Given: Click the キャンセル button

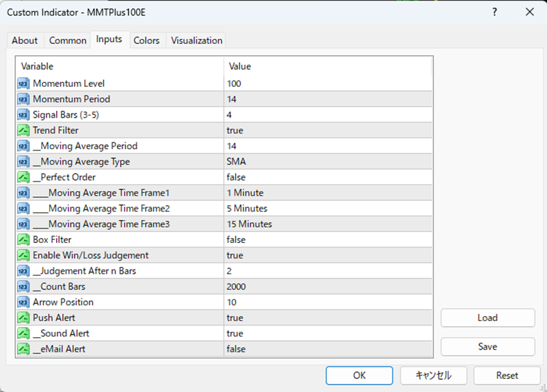Looking at the screenshot, I should click(433, 376).
